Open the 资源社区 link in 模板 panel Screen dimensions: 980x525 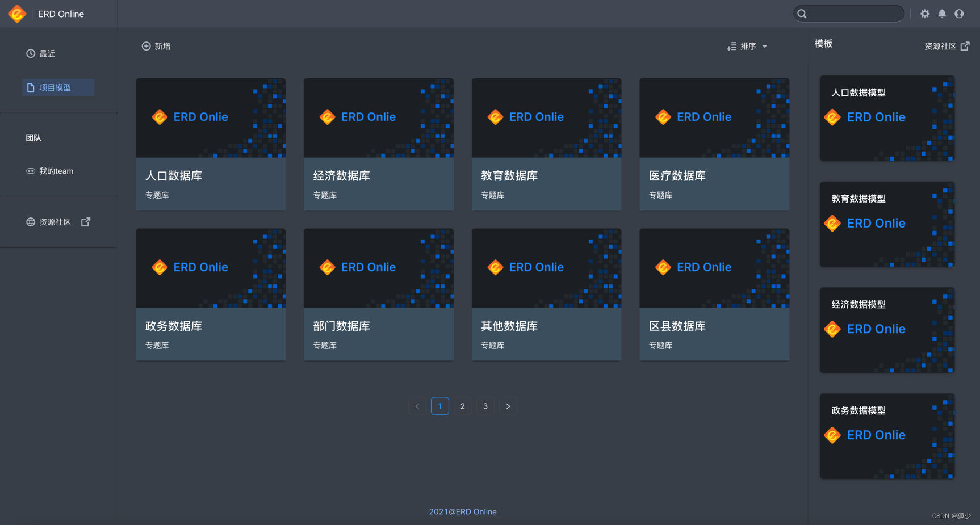click(x=947, y=46)
